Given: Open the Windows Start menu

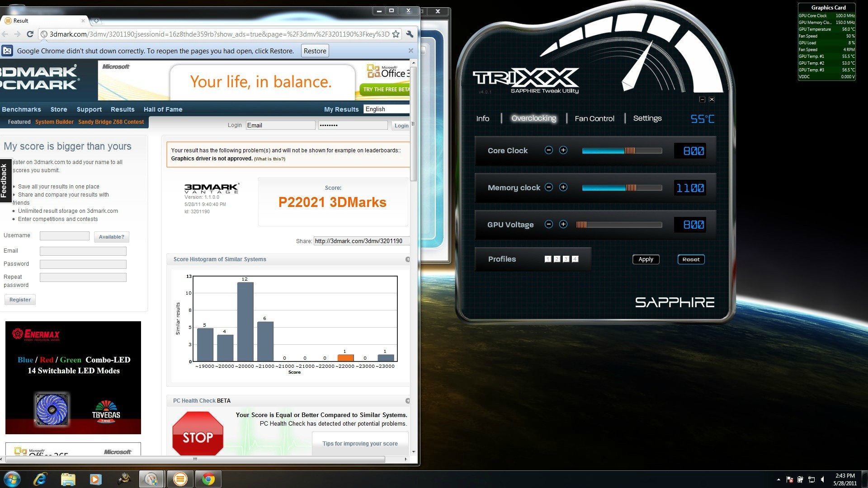Looking at the screenshot, I should pyautogui.click(x=12, y=479).
